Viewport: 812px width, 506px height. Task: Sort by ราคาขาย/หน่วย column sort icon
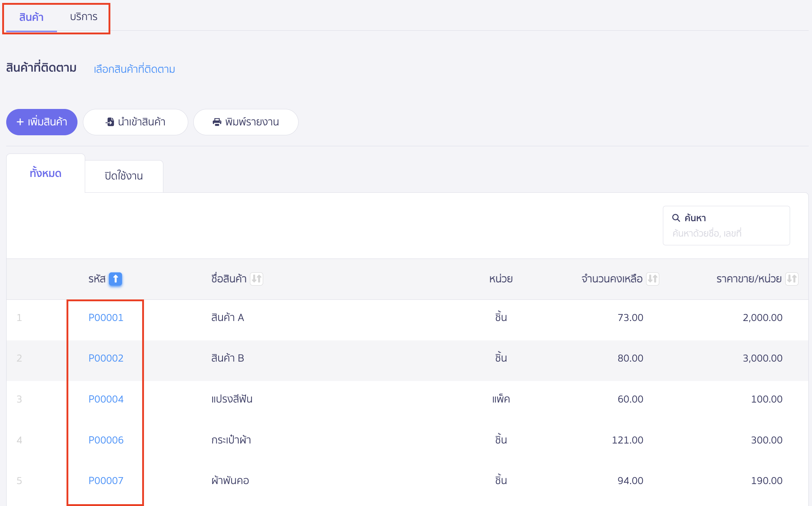click(x=792, y=279)
